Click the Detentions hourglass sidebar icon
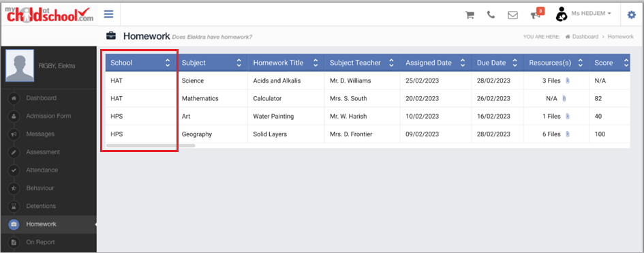The height and width of the screenshot is (253, 644). click(14, 206)
